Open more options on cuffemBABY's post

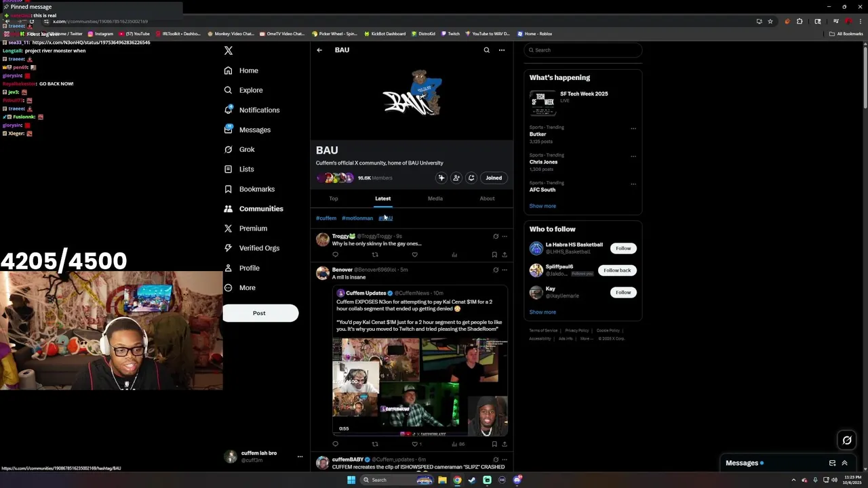click(x=504, y=460)
